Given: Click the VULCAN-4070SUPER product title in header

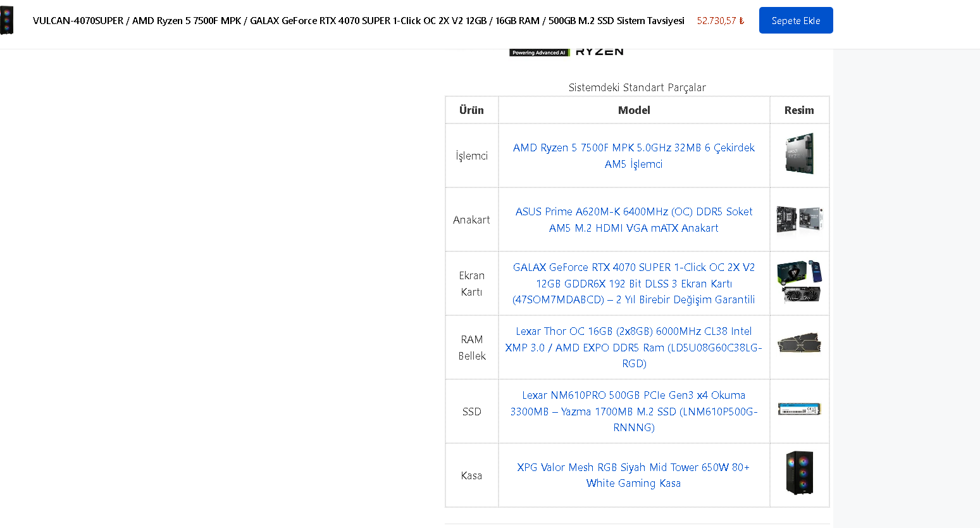Looking at the screenshot, I should [x=359, y=21].
